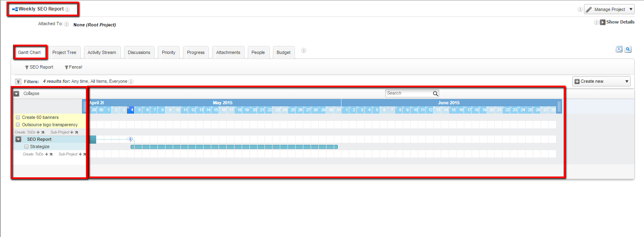This screenshot has height=237, width=644.
Task: Click the help icon next to Attached To
Action: pos(67,24)
